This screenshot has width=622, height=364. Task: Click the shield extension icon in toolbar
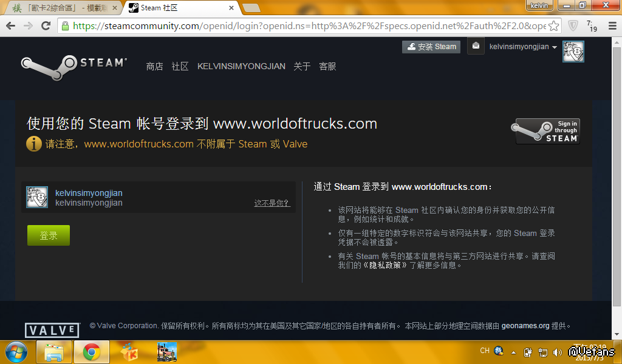tap(573, 26)
